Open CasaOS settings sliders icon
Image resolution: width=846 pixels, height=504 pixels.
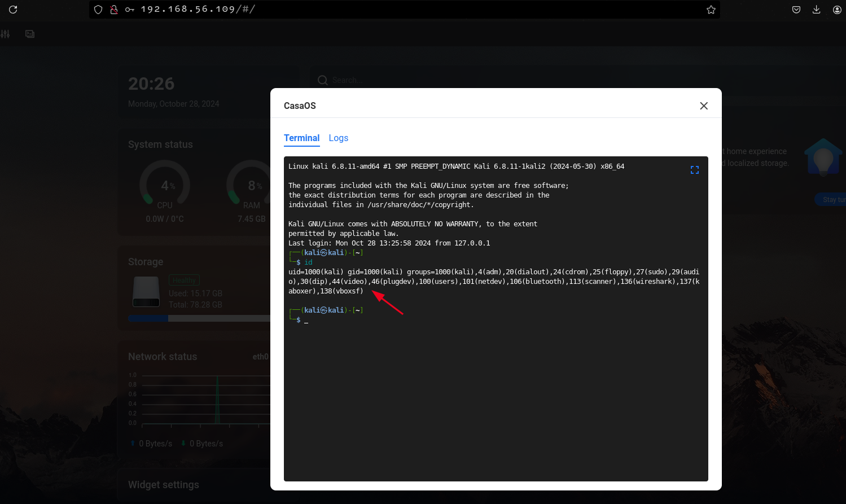pyautogui.click(x=5, y=34)
